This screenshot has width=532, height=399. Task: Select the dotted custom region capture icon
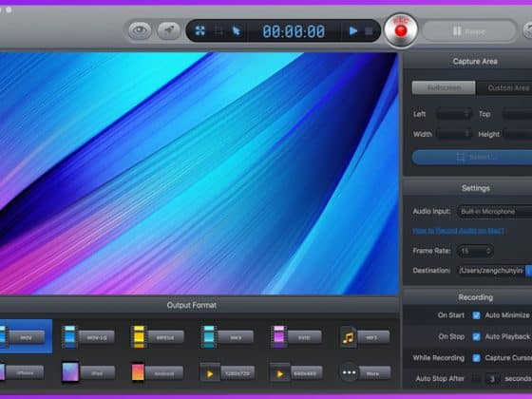point(218,30)
